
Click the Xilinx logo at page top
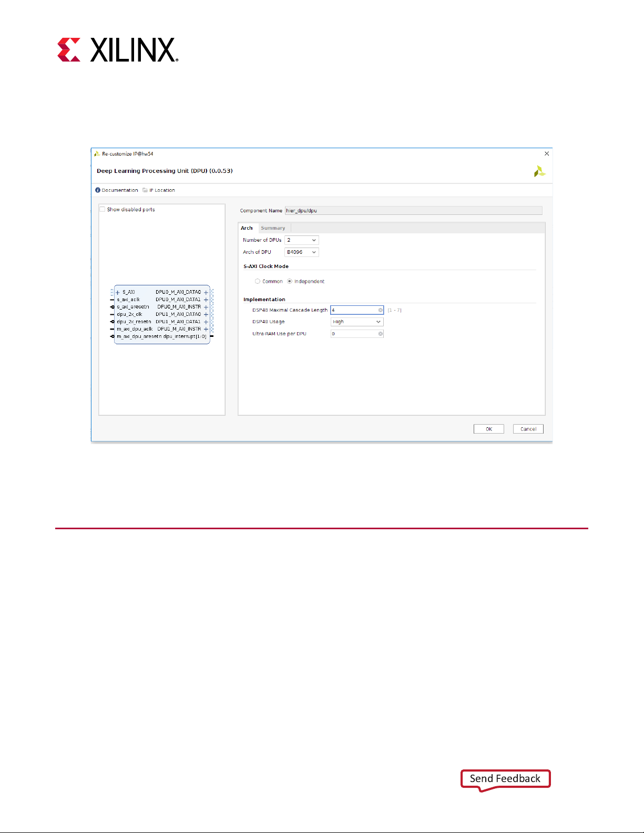click(118, 50)
